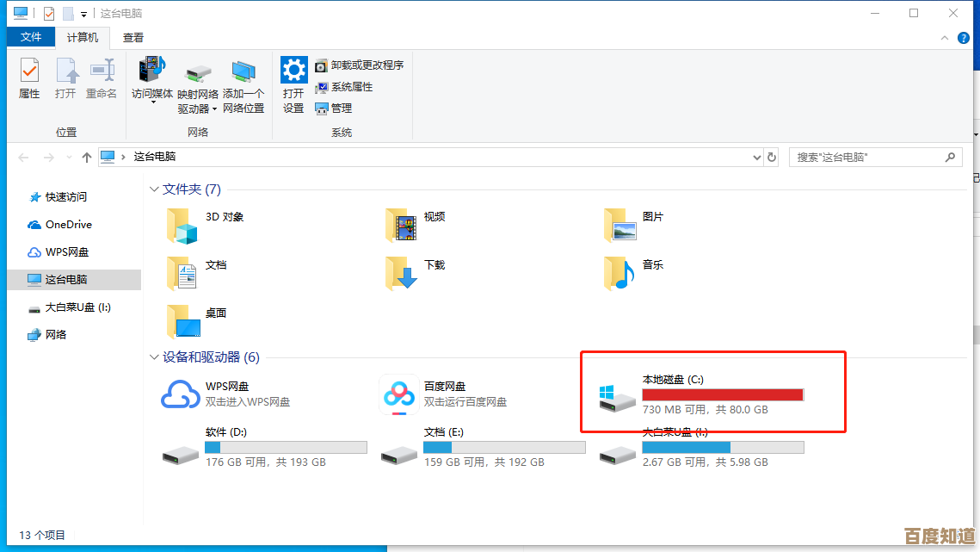Screen dimensions: 980x552
Task: Click the 软件 (D:) usage bar
Action: click(286, 448)
